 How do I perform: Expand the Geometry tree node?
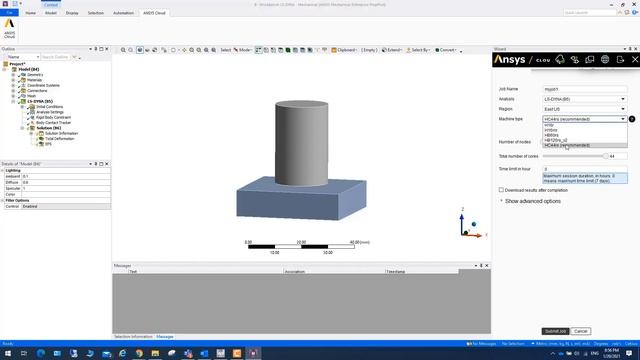tap(13, 75)
